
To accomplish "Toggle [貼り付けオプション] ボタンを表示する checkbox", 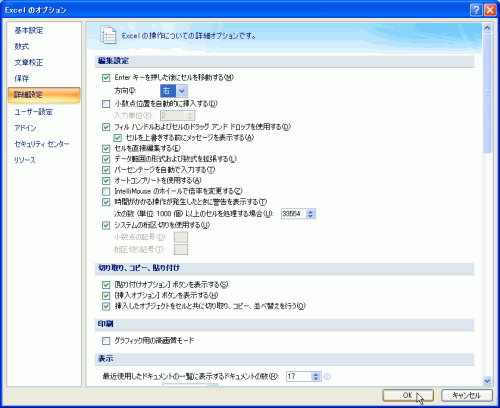I will point(106,285).
